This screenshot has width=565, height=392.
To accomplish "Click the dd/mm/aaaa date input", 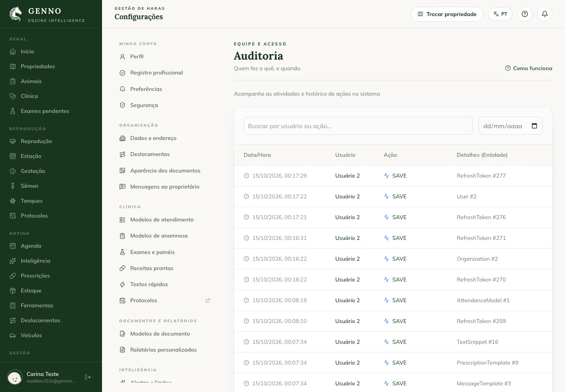I will click(x=510, y=126).
